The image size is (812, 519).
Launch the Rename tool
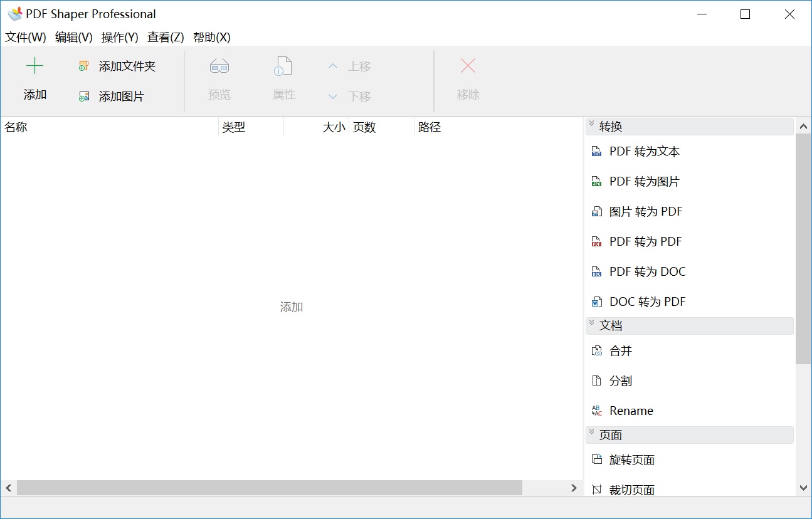click(x=631, y=411)
